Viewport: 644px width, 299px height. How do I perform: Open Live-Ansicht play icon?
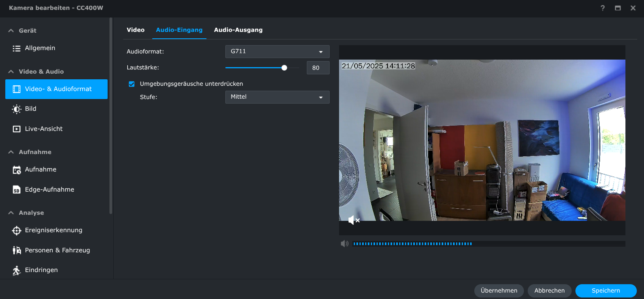click(x=16, y=129)
